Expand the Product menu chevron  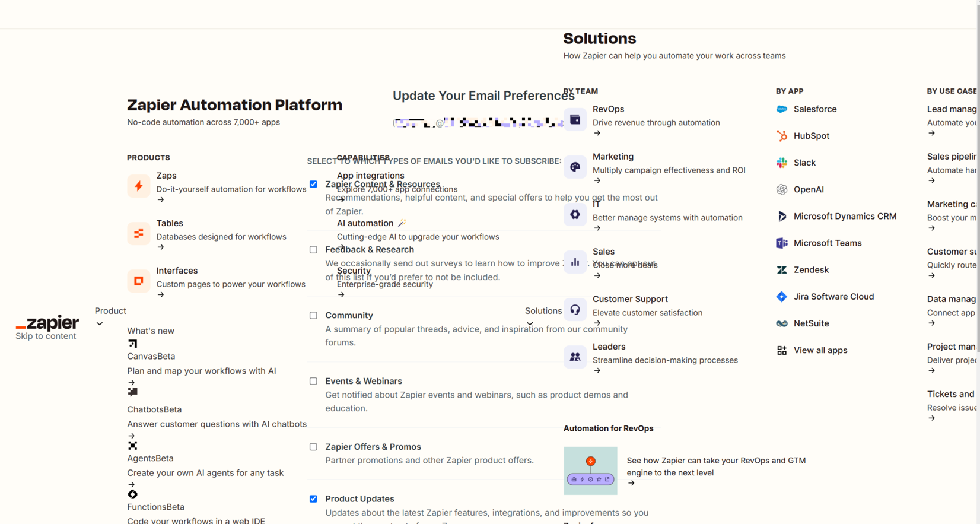coord(100,324)
